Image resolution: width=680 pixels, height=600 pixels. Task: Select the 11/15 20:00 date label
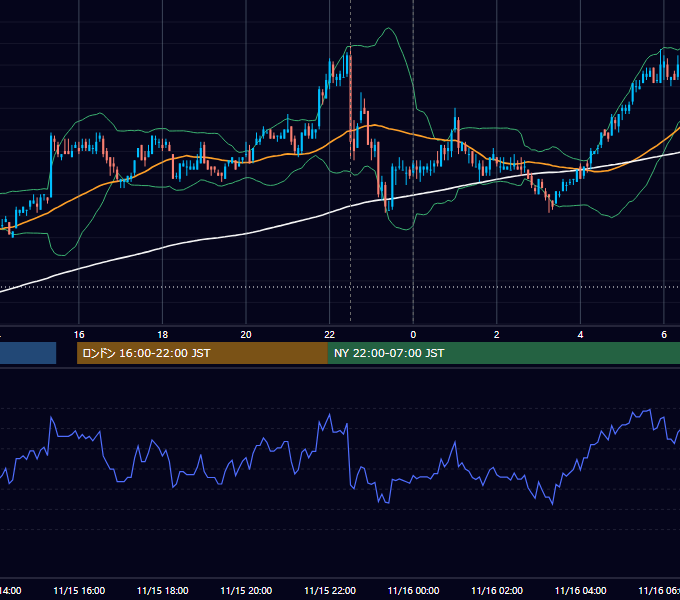pyautogui.click(x=246, y=590)
